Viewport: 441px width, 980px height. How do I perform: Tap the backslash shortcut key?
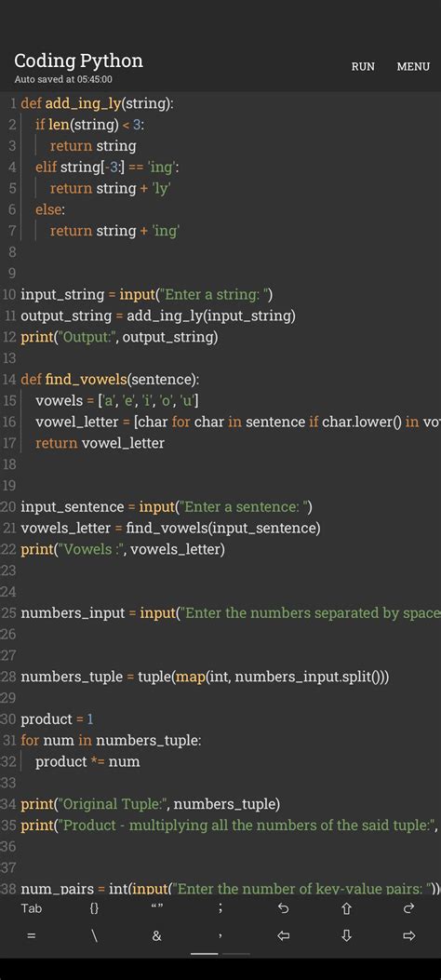point(94,935)
